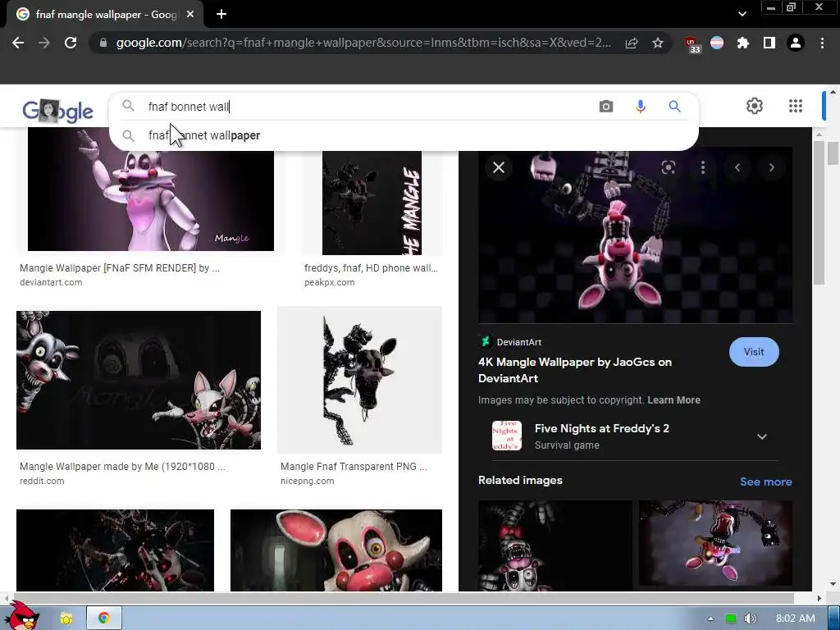
Task: Reload the current page
Action: coord(71,43)
